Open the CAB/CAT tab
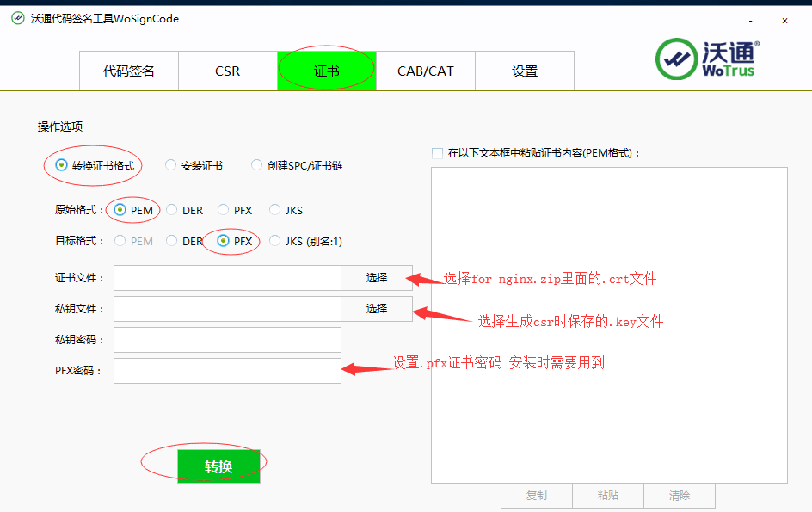The width and height of the screenshot is (812, 512). click(x=426, y=71)
